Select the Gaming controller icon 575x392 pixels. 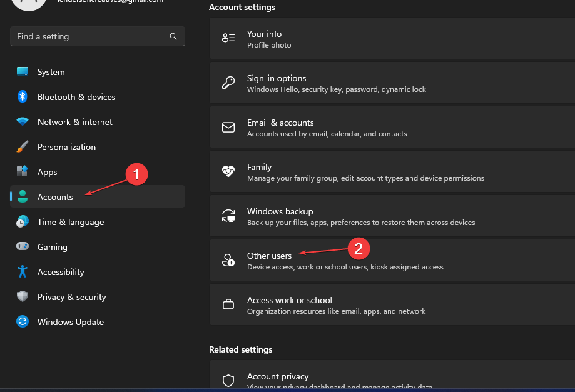click(23, 247)
